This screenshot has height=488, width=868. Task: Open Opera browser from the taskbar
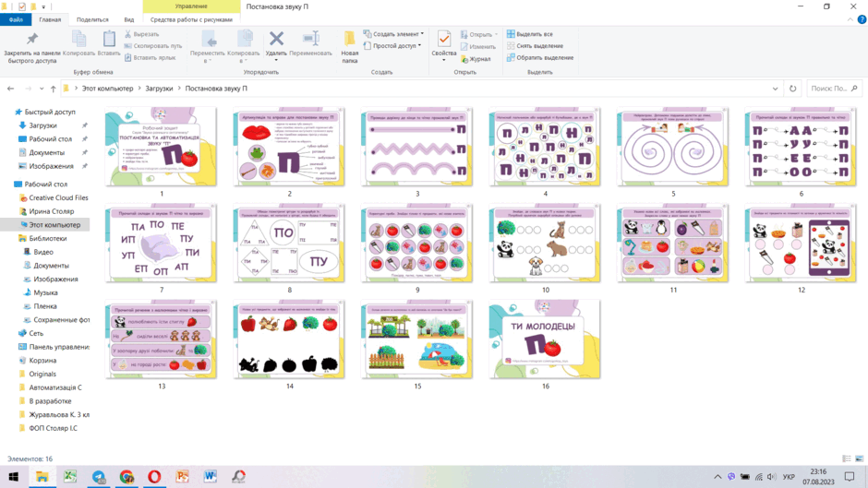pos(154,476)
